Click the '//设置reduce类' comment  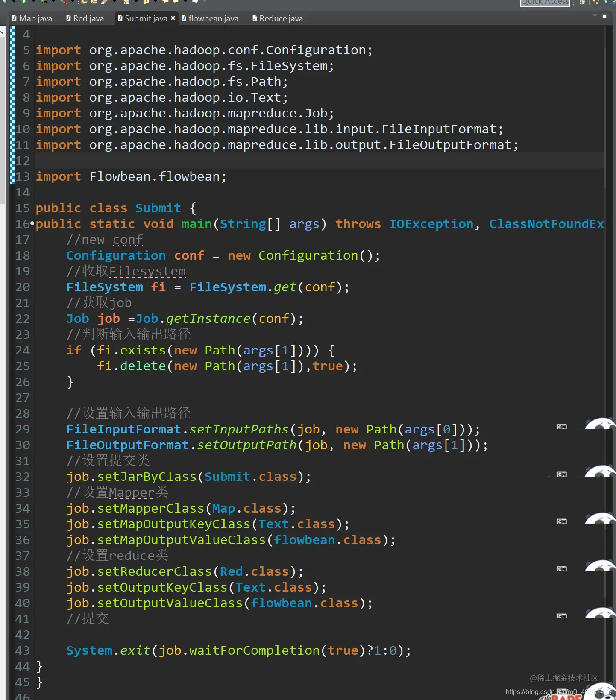point(117,556)
